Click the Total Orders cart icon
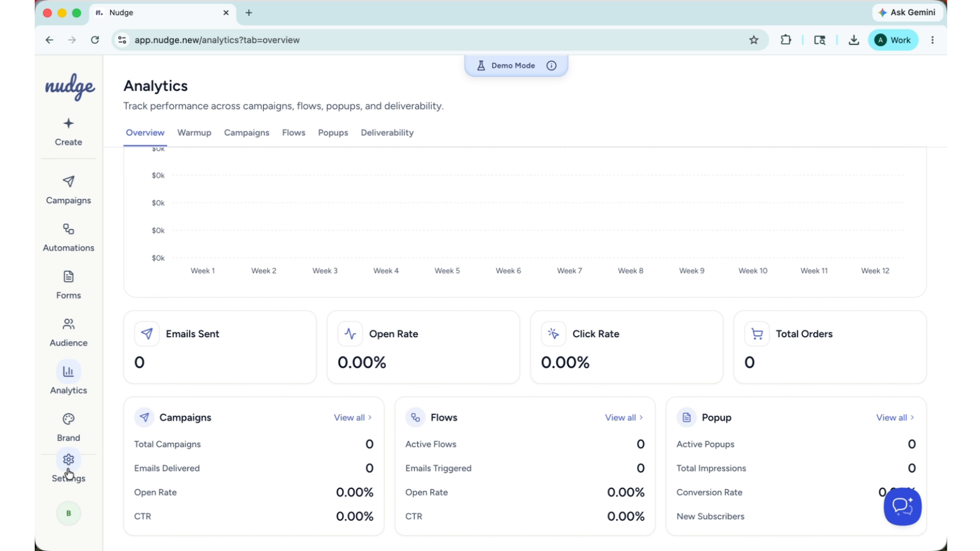 tap(757, 334)
